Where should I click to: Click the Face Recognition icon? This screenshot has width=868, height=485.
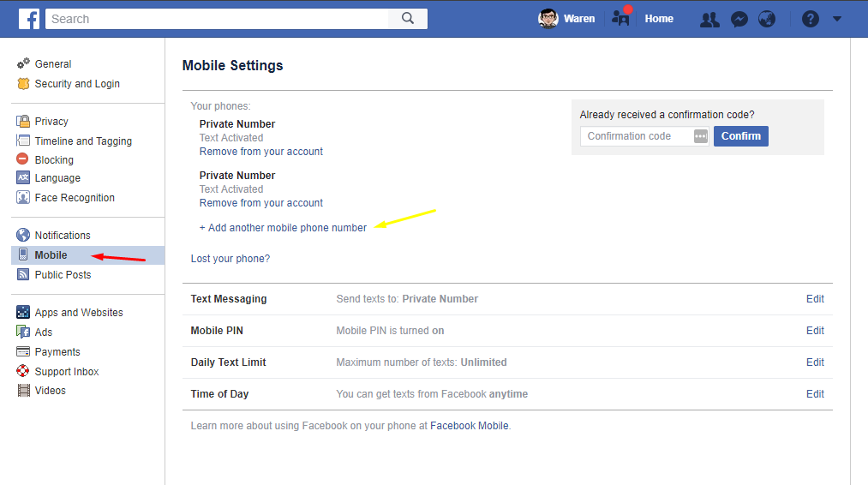coord(23,197)
